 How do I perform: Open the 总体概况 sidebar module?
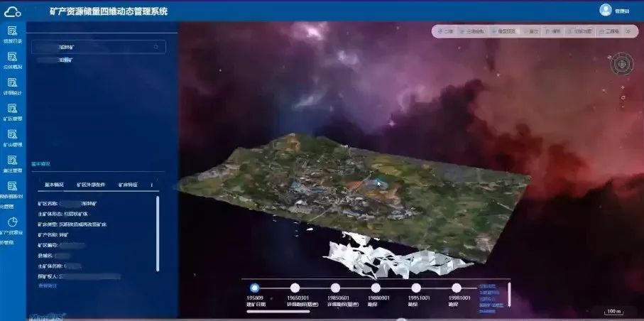click(x=12, y=60)
